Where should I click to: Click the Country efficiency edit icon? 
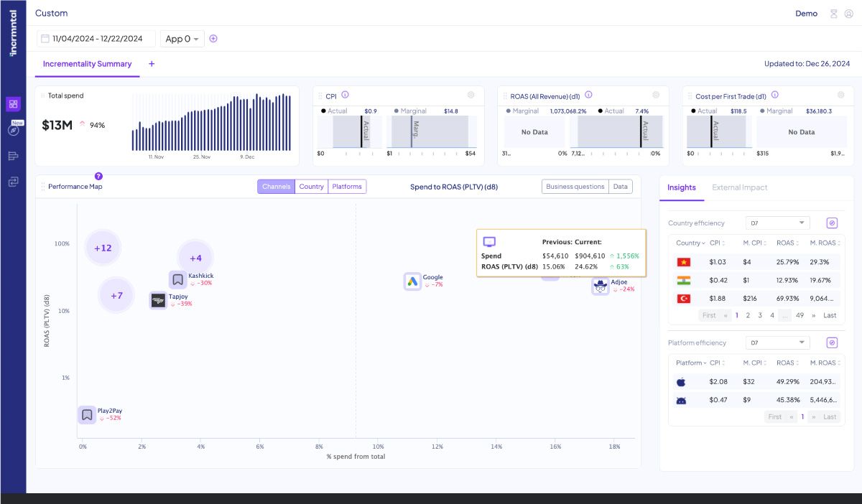[x=832, y=223]
